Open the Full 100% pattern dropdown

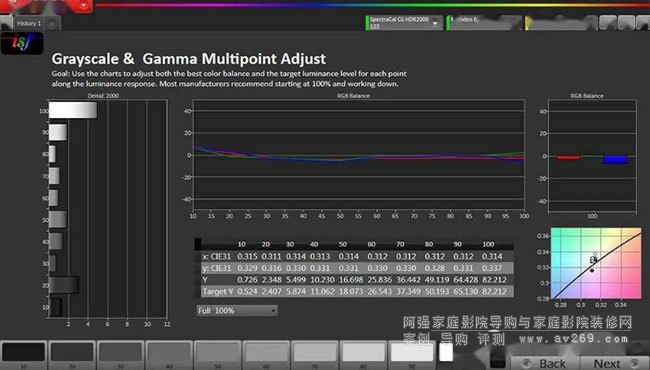237,310
